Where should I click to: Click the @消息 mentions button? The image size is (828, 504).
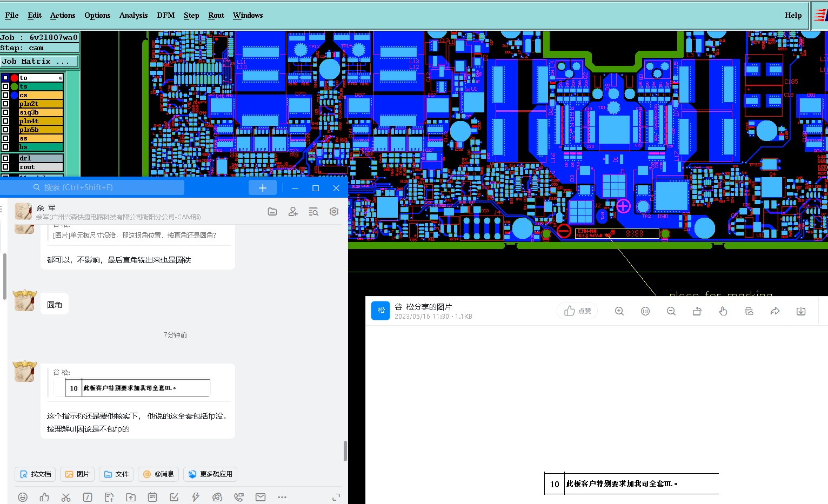click(158, 474)
